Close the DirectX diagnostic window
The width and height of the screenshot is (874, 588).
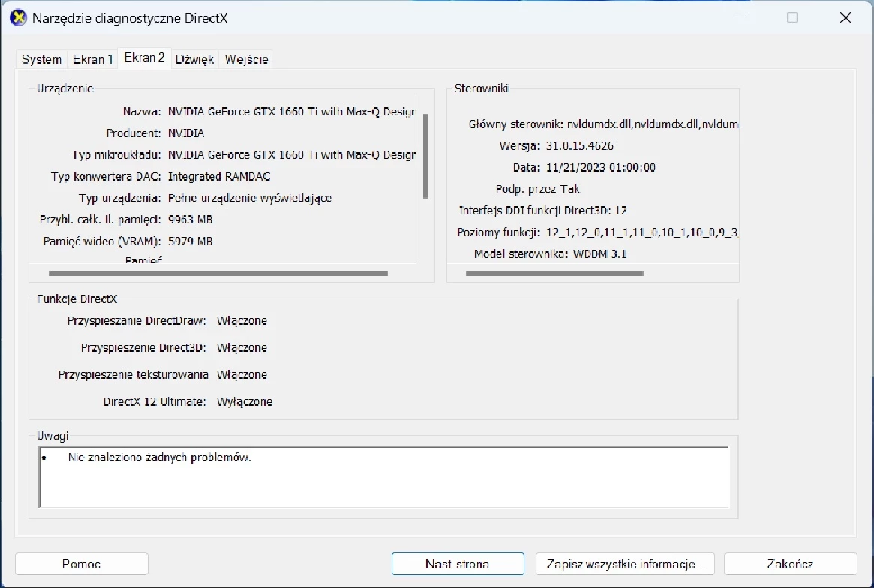coord(845,17)
